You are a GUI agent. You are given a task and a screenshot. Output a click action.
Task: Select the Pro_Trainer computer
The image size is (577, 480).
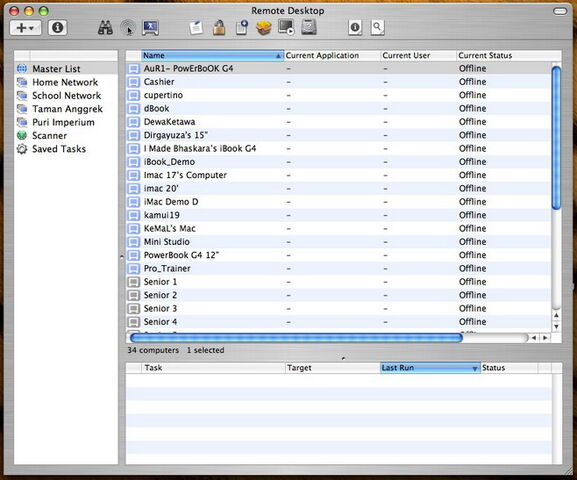point(339,268)
